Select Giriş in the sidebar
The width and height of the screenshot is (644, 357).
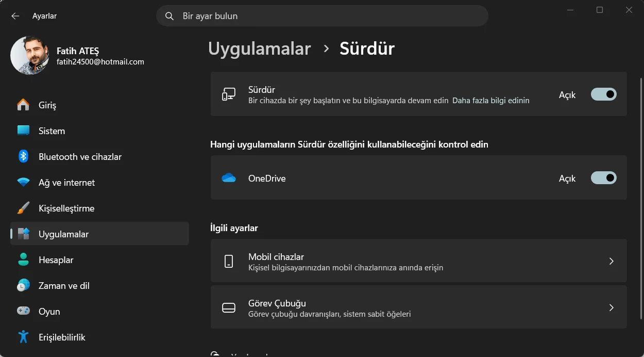99,105
